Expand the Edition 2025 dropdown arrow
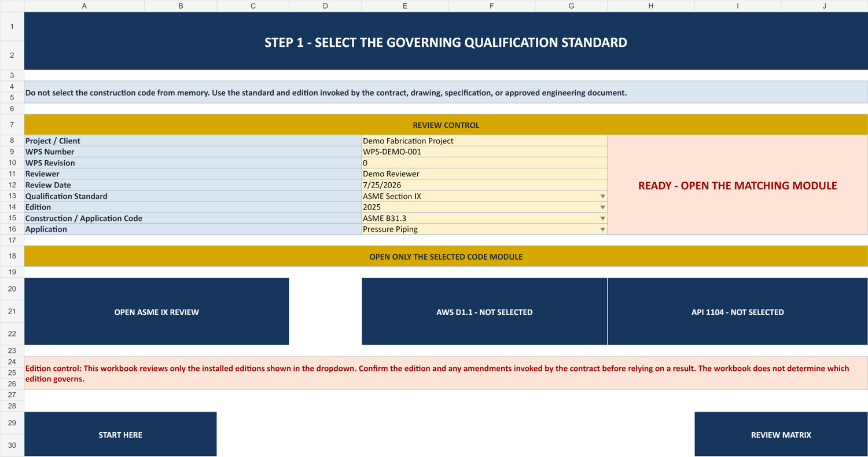The image size is (868, 457). [602, 208]
